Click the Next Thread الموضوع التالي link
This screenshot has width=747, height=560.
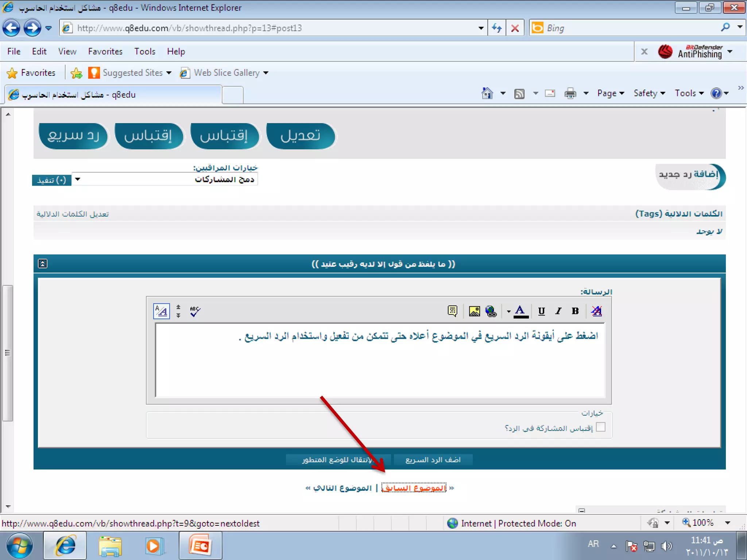[342, 488]
